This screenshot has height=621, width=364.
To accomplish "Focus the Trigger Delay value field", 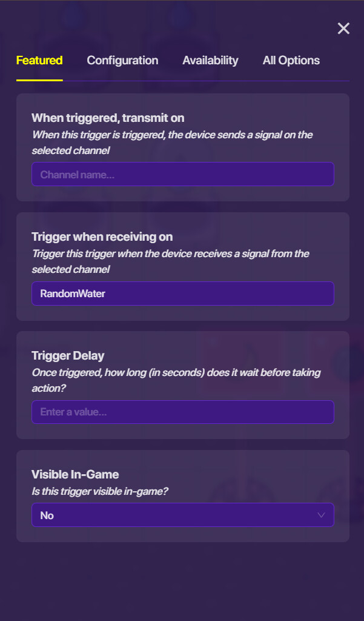I will [x=182, y=412].
